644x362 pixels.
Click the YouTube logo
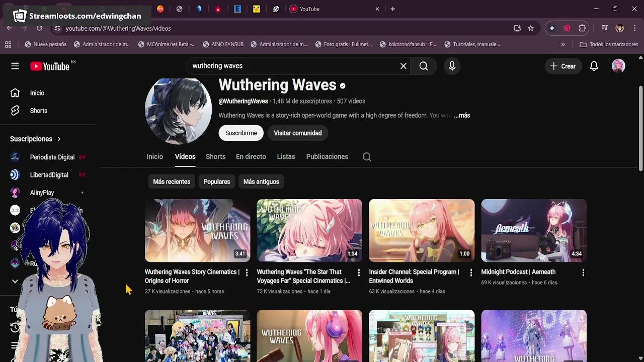coord(50,66)
